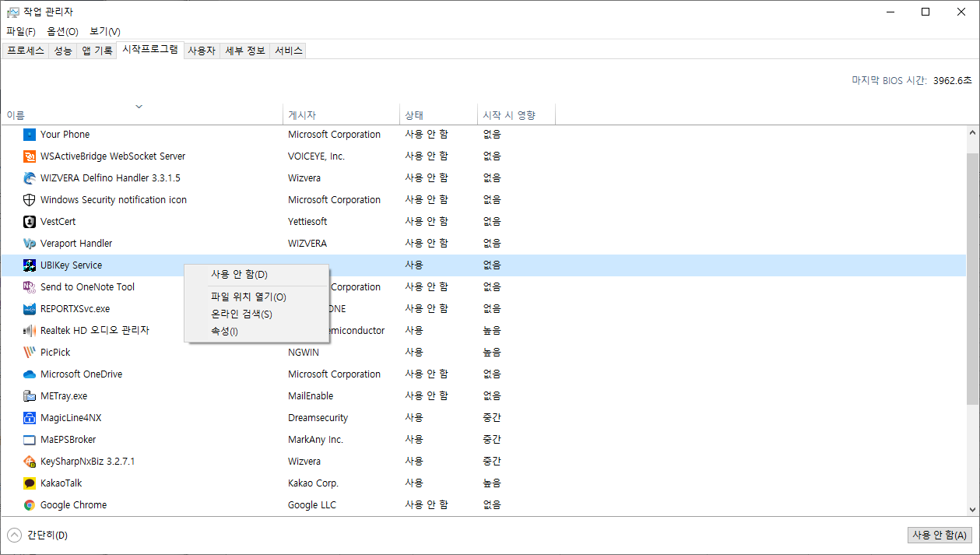Click the Windows Security shield icon

(30, 200)
